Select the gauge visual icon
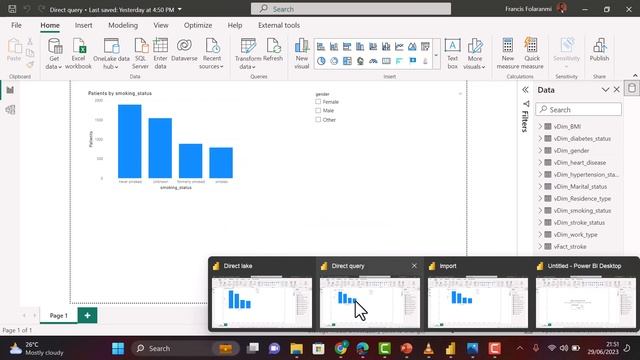 373,61
